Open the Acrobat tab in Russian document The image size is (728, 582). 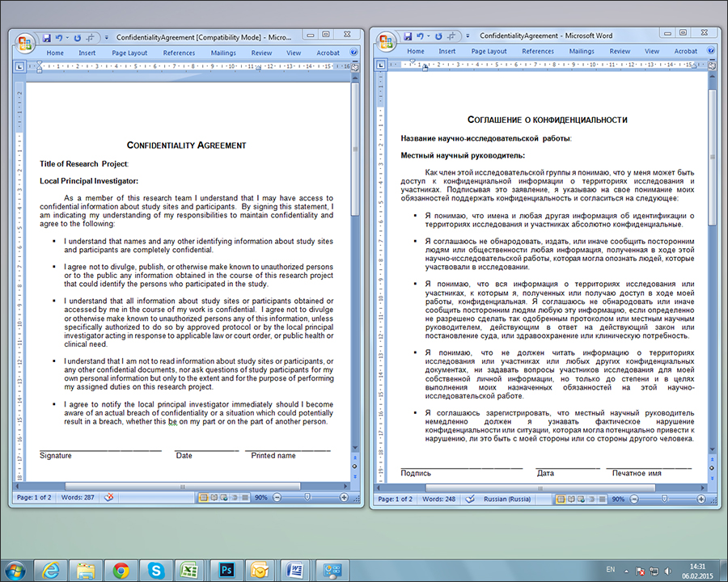pos(686,51)
